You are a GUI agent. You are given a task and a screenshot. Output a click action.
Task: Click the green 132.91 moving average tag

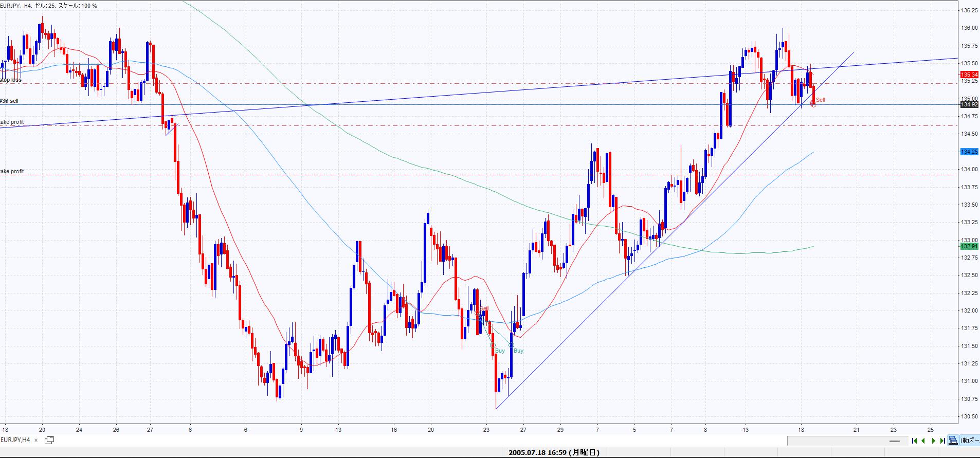point(969,246)
